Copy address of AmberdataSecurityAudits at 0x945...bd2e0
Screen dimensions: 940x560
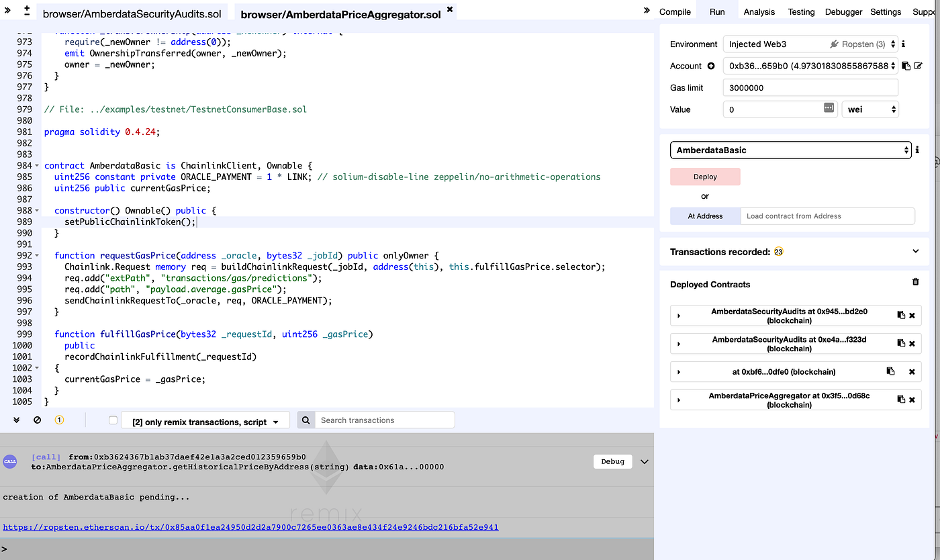point(901,315)
